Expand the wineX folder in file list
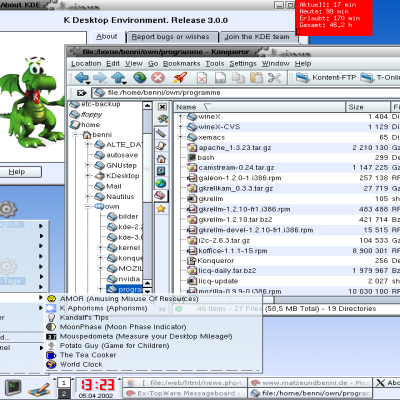 click(180, 116)
